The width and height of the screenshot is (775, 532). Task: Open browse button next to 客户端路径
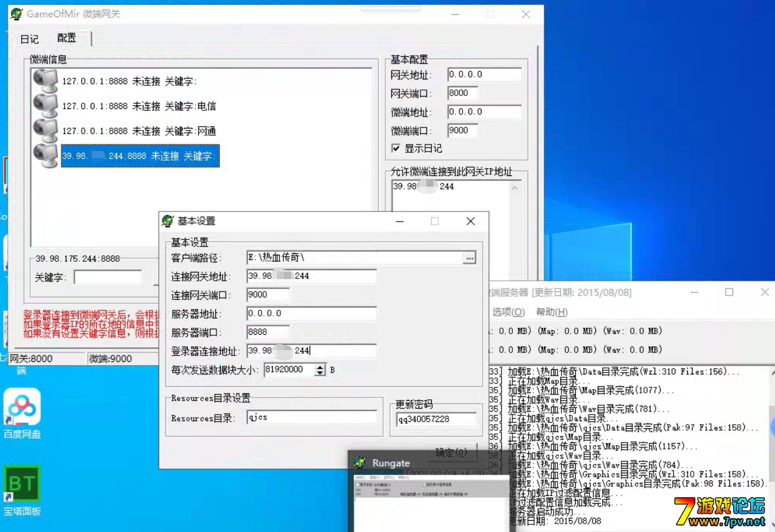coord(470,258)
